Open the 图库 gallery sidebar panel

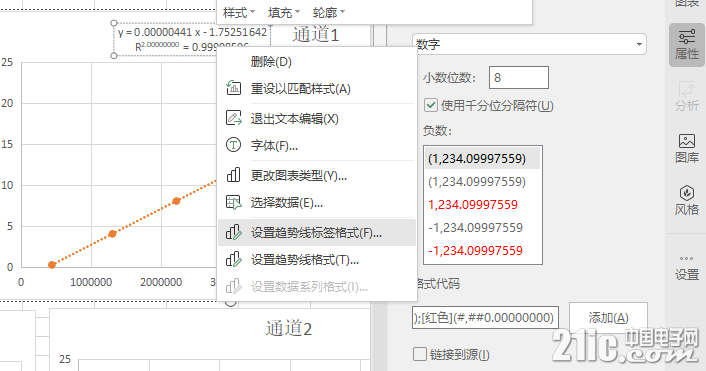(x=687, y=149)
